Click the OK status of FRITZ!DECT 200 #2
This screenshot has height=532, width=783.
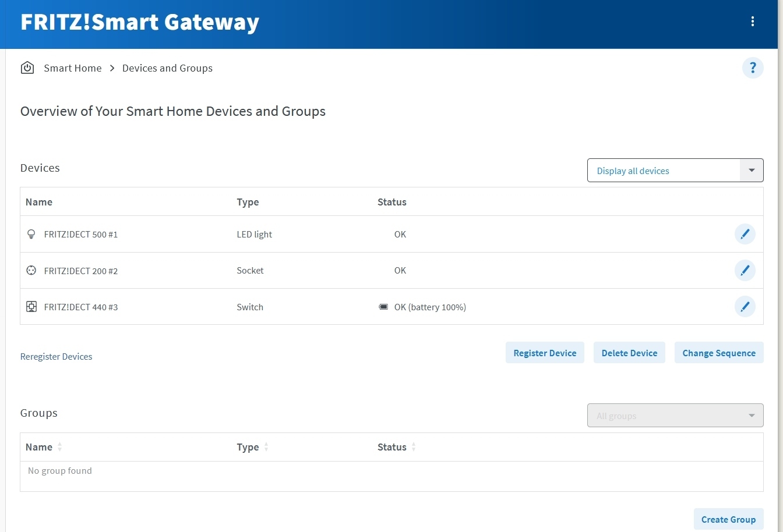pos(400,270)
